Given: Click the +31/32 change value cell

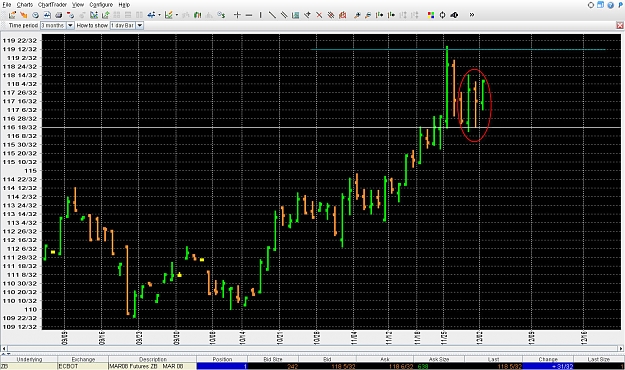Looking at the screenshot, I should point(548,366).
